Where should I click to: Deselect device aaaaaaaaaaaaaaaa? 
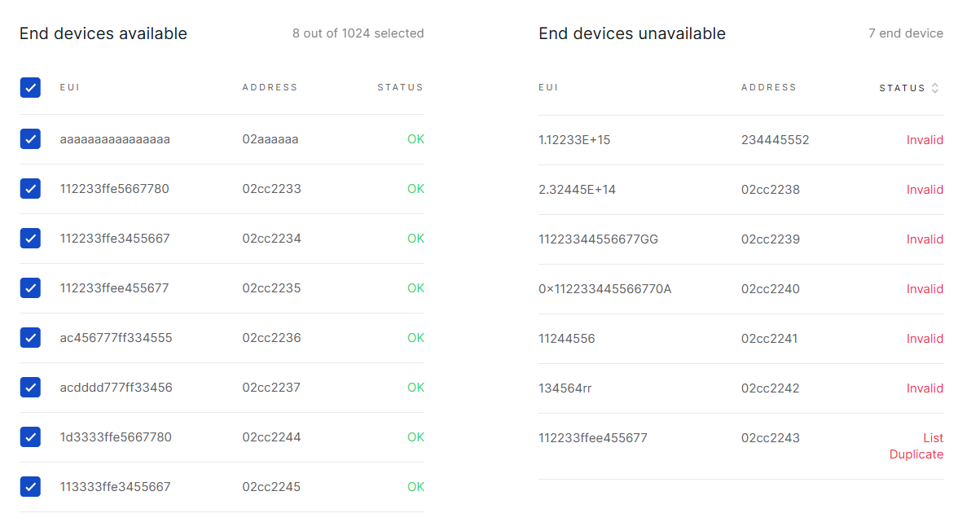point(30,138)
